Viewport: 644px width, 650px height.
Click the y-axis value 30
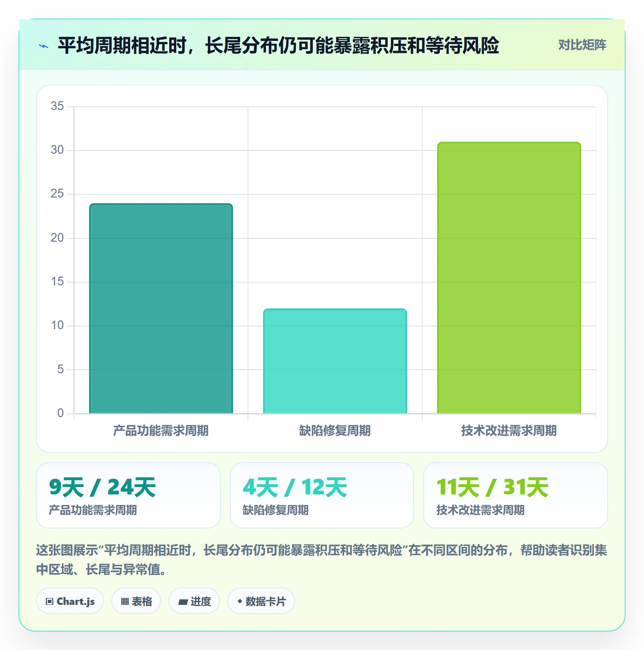(x=57, y=150)
